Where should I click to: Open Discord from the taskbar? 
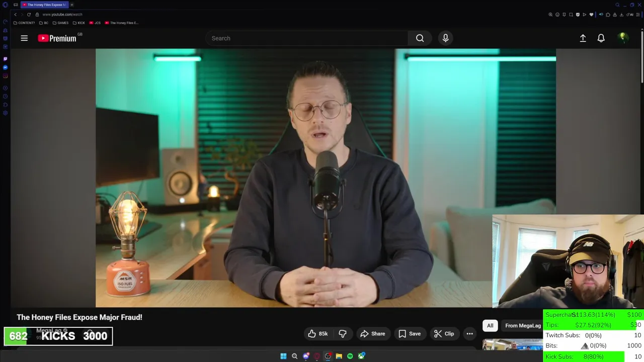pyautogui.click(x=306, y=356)
